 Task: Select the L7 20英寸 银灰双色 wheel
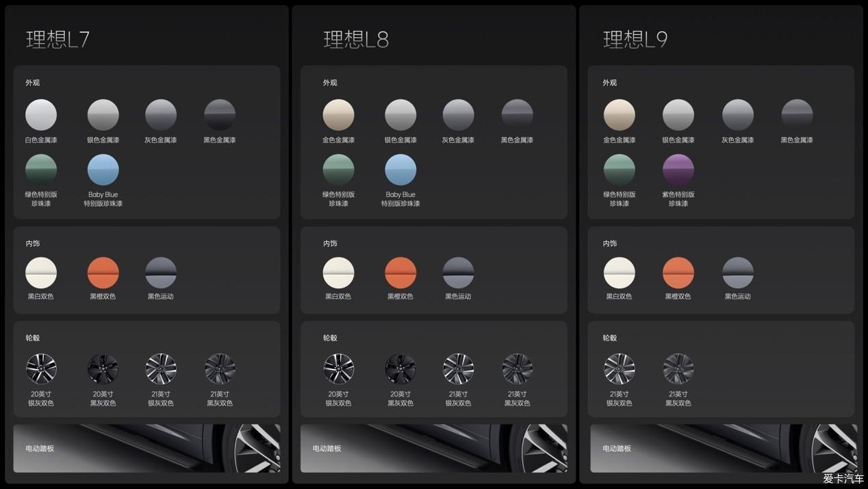click(41, 368)
